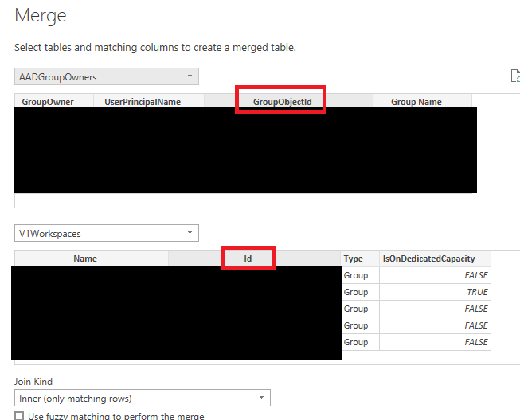Select the IsOnDedicatedCapacity column header
Screen dimensions: 520x420
(x=435, y=259)
